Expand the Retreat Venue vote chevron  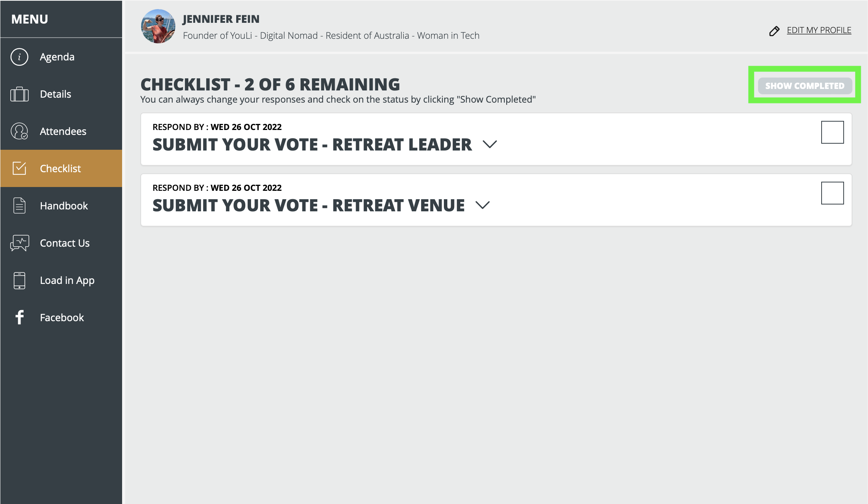[482, 205]
